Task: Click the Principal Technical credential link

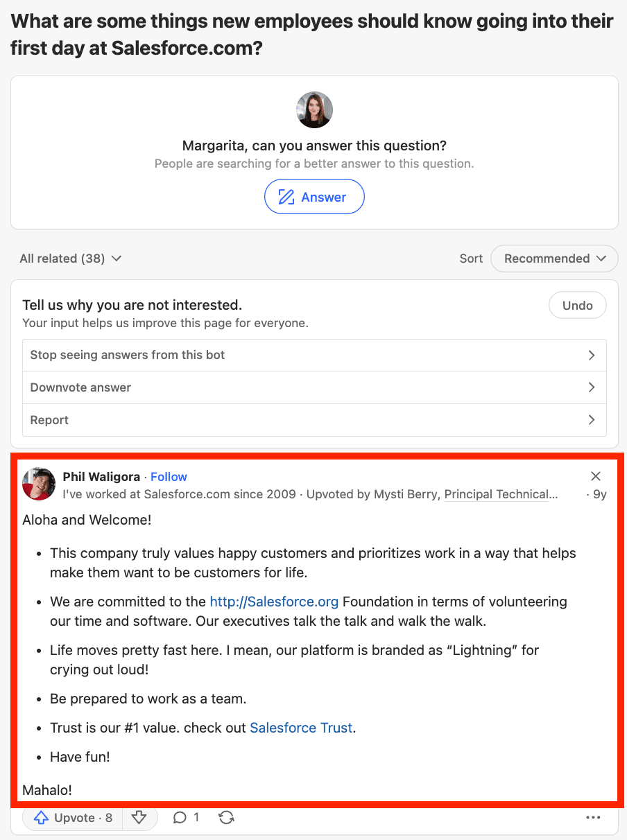Action: (501, 495)
